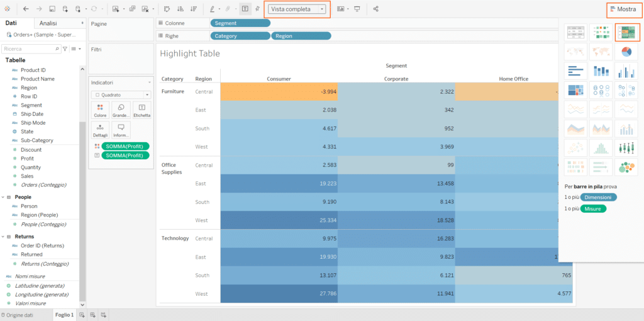This screenshot has width=644, height=321.
Task: Click the Region pill on Righe shelf
Action: [301, 36]
